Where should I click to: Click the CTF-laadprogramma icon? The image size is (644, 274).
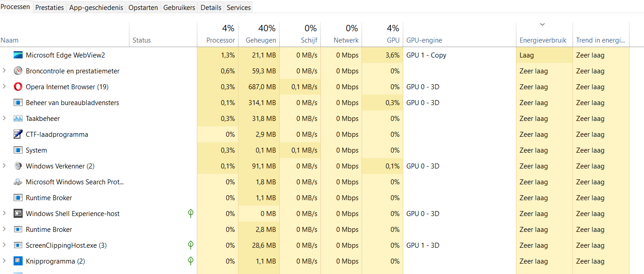(18, 135)
